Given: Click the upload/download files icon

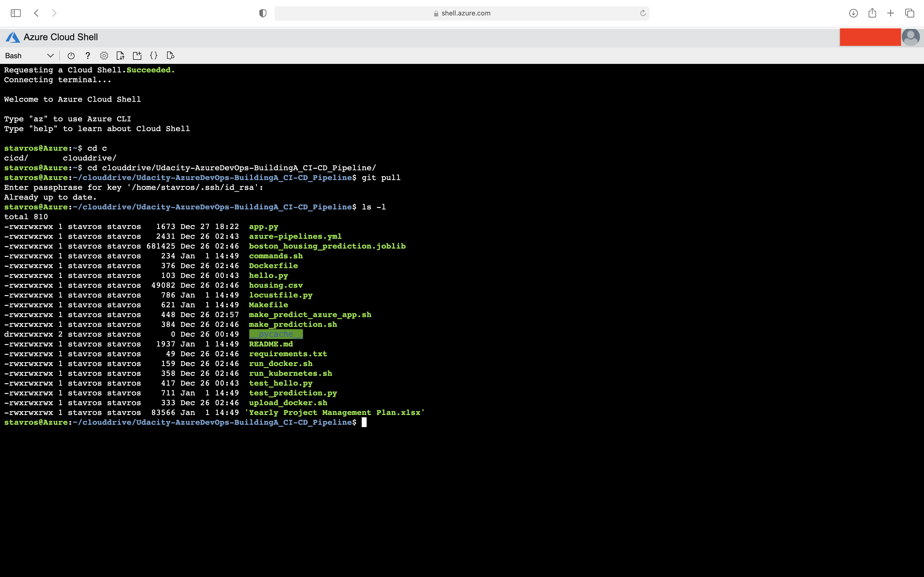Looking at the screenshot, I should click(121, 56).
